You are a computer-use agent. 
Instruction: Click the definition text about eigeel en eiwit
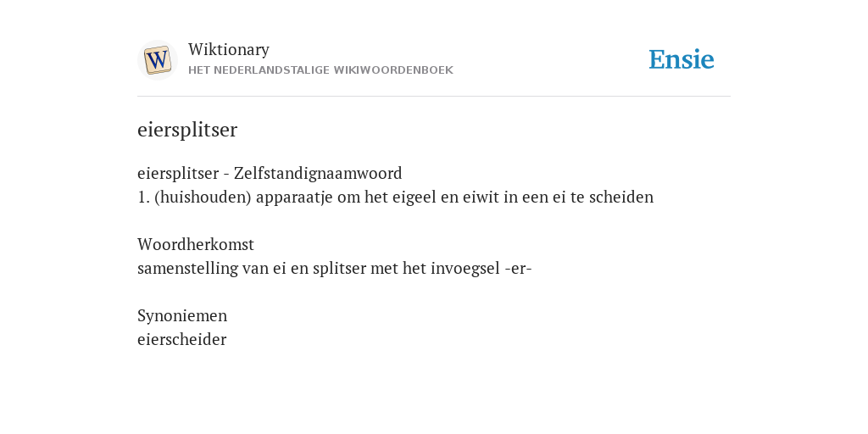(395, 197)
